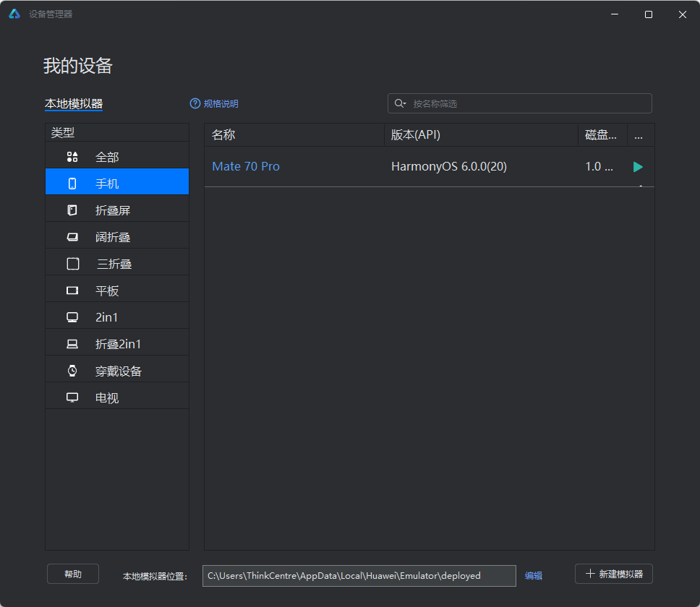Click the wide-fold icon beside 阔折叠
Image resolution: width=700 pixels, height=607 pixels.
[x=72, y=237]
